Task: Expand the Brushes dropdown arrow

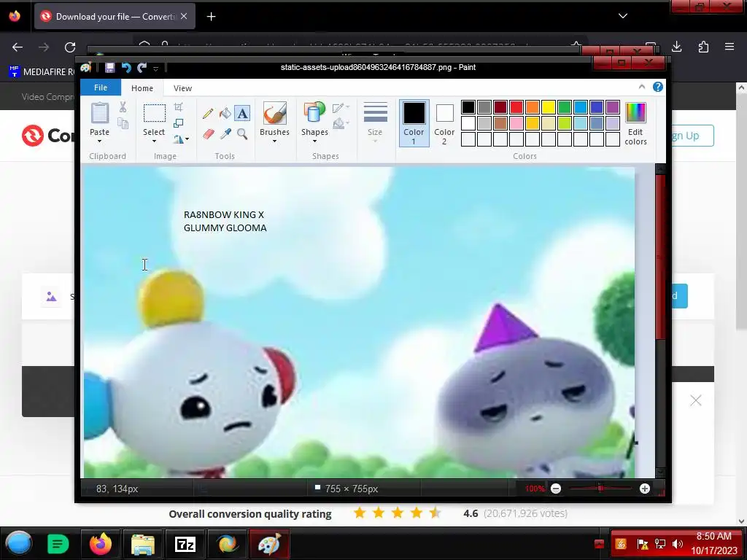Action: [274, 141]
